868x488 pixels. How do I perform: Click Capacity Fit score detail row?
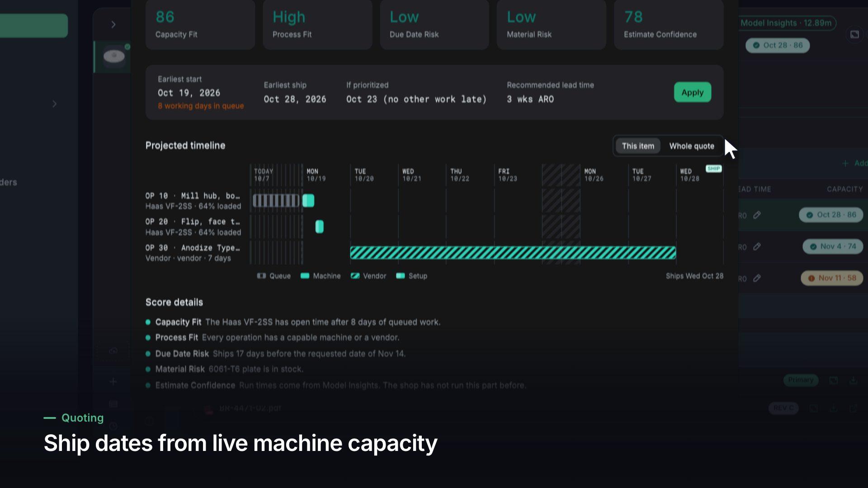(x=293, y=322)
